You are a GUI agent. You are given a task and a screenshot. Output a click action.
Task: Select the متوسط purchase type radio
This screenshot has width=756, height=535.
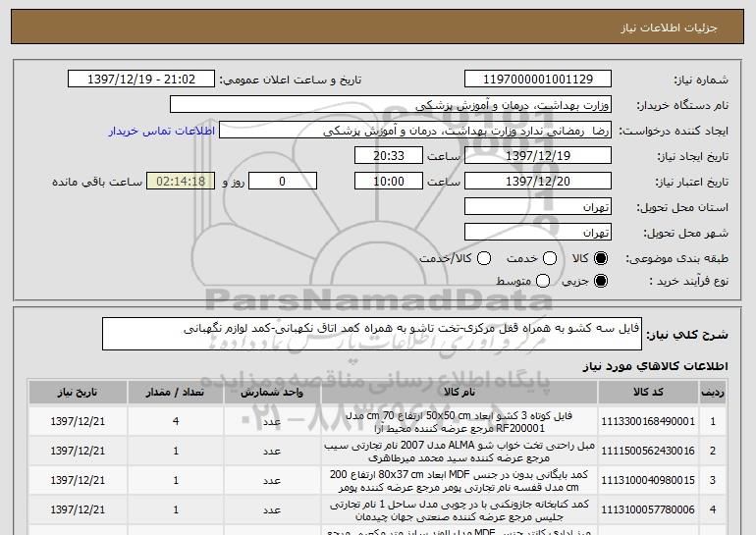coord(543,281)
